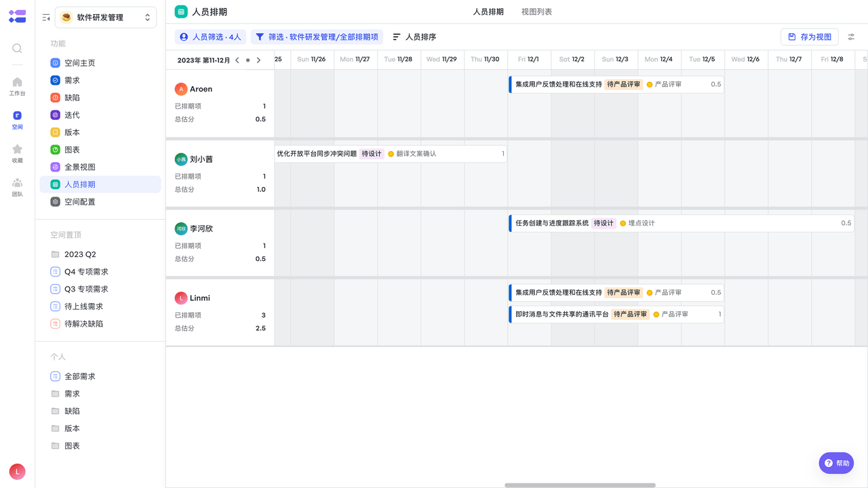Open 图表 under 功能 section
The width and height of the screenshot is (868, 488).
[100, 150]
